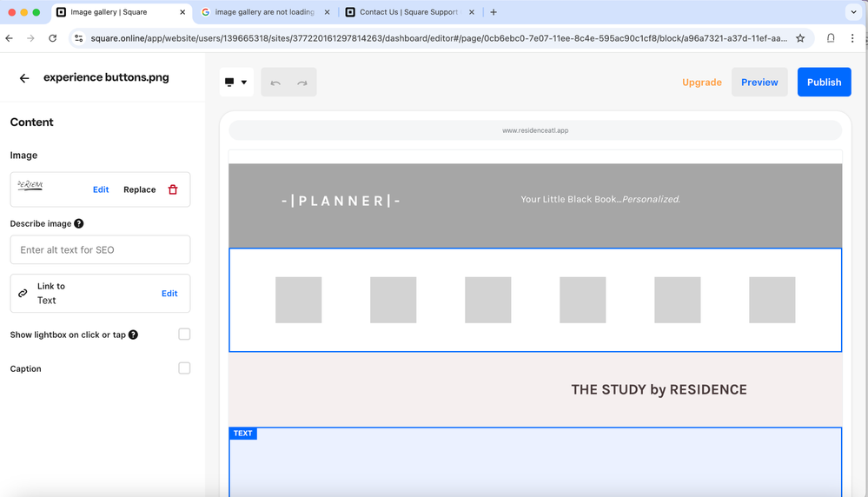This screenshot has width=868, height=497.
Task: Delete the image with the red trash icon
Action: tap(173, 189)
